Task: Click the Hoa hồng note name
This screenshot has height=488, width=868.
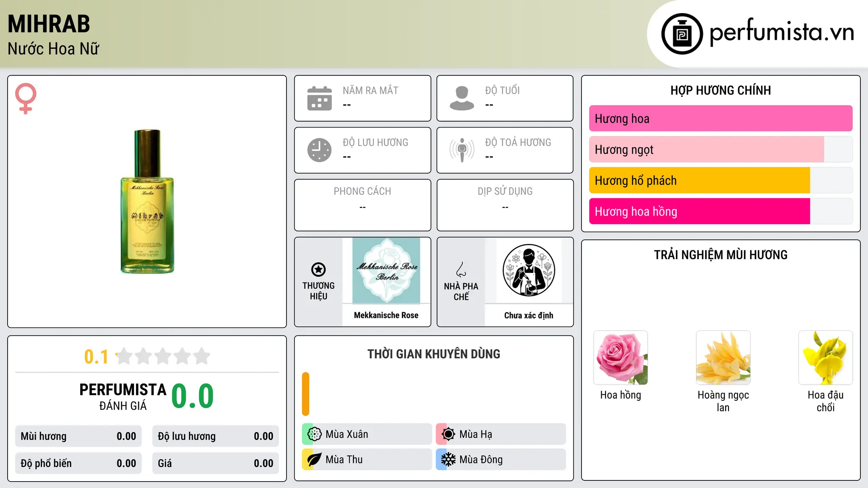Action: pos(620,395)
